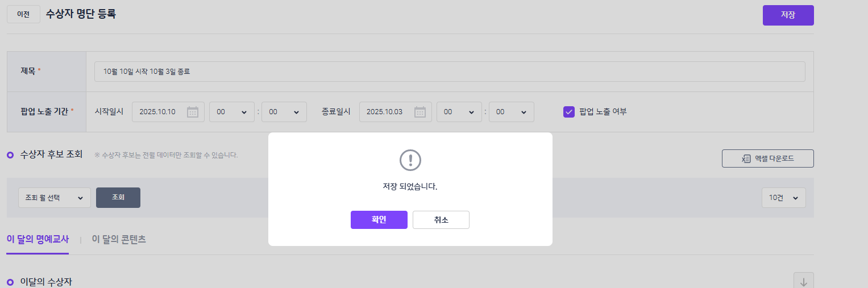Focus the 제목 title input field
Viewport: 868px width, 288px height.
(449, 72)
